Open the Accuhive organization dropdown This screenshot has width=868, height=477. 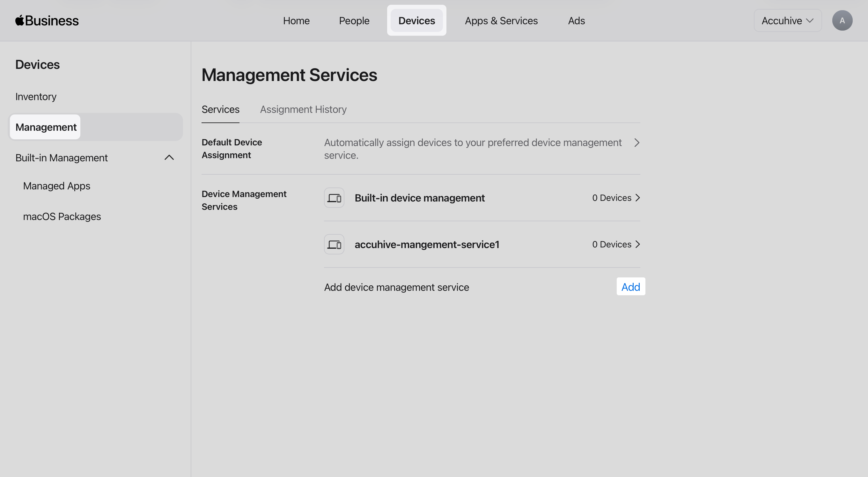pyautogui.click(x=787, y=20)
